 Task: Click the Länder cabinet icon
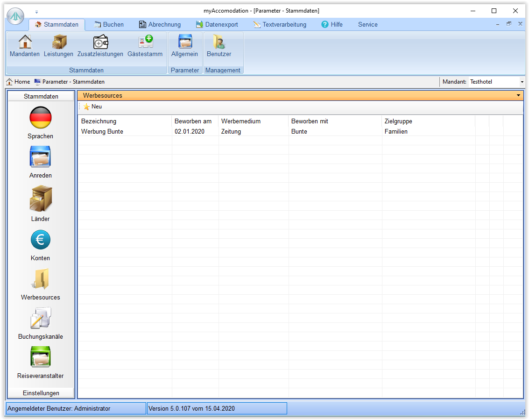pyautogui.click(x=41, y=199)
